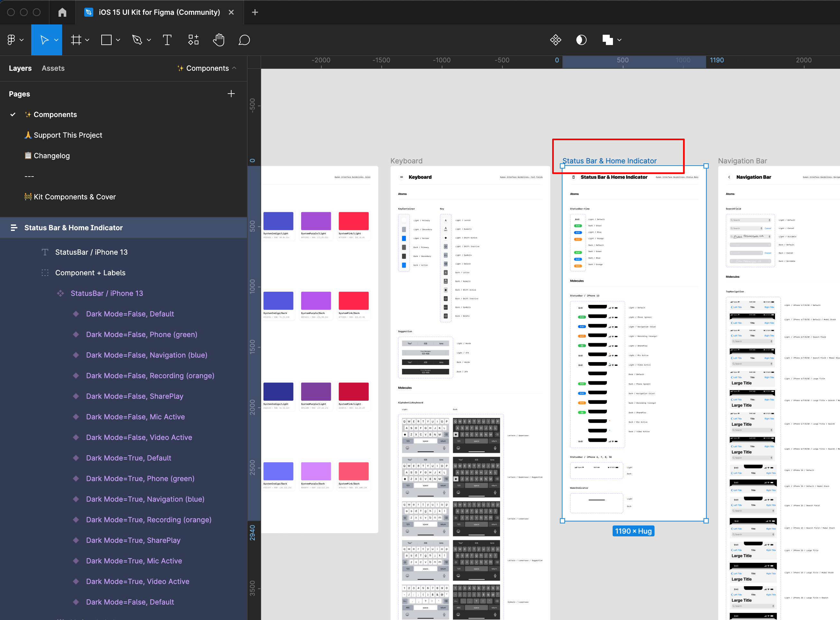Image resolution: width=840 pixels, height=620 pixels.
Task: Switch to the Assets tab
Action: (53, 68)
